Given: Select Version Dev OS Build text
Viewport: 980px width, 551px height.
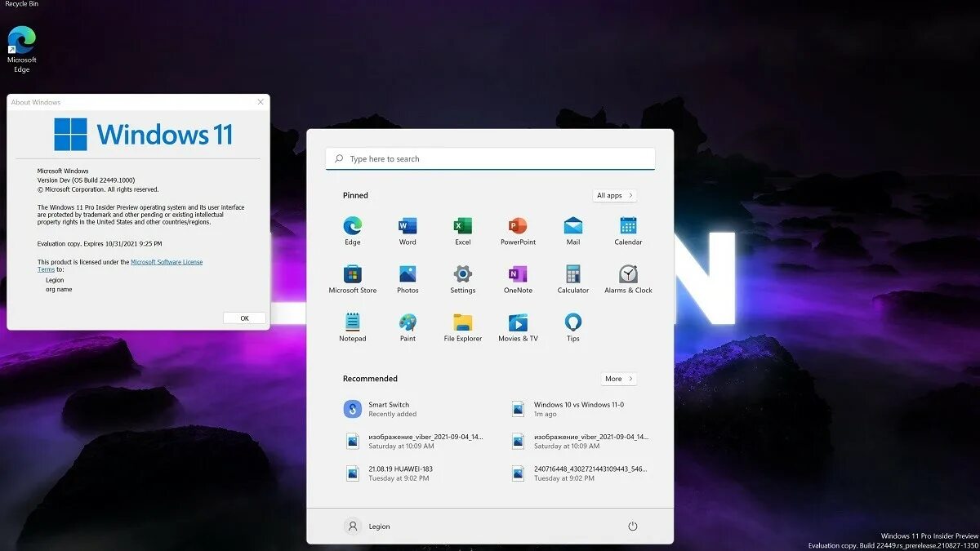Looking at the screenshot, I should (x=87, y=180).
